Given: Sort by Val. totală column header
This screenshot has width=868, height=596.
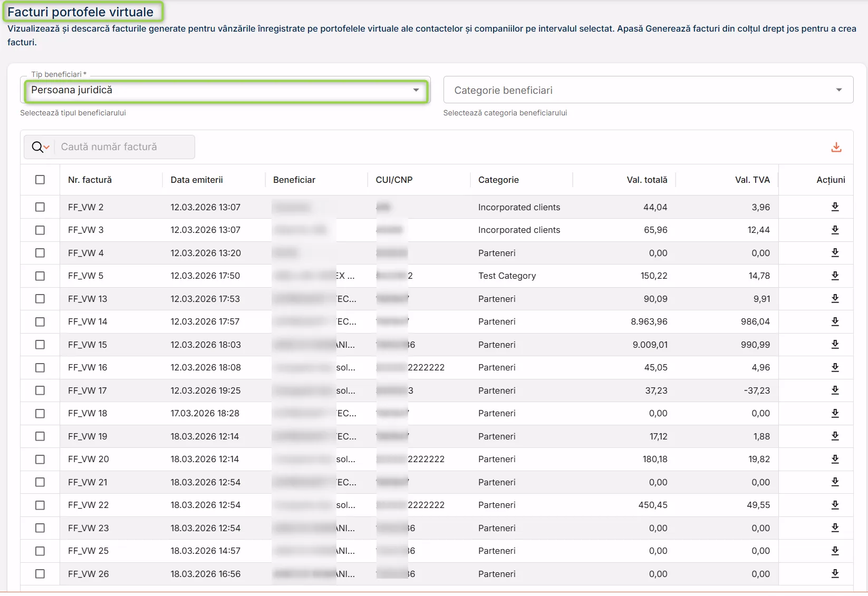Looking at the screenshot, I should 647,180.
